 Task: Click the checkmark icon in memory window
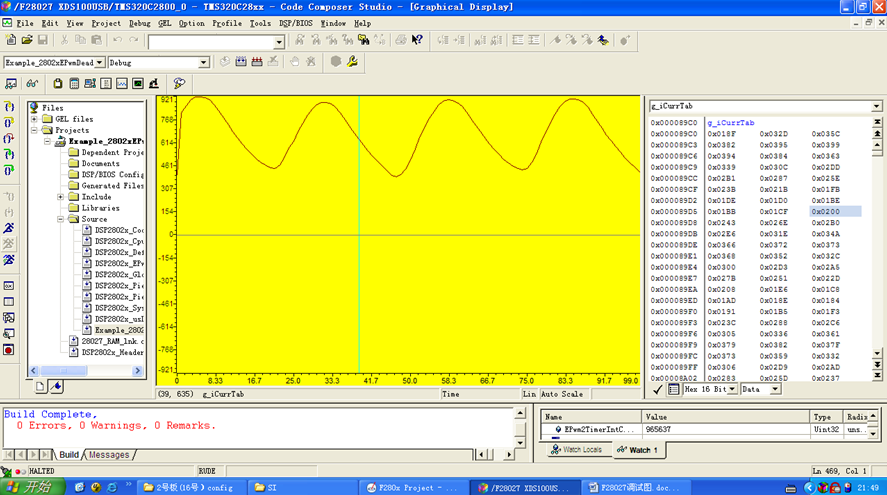pos(657,389)
